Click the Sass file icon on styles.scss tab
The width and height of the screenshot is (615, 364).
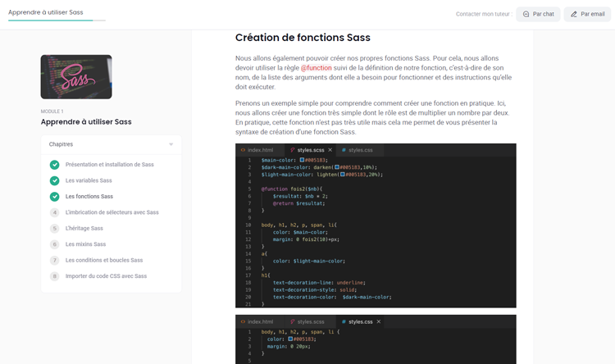pos(293,150)
